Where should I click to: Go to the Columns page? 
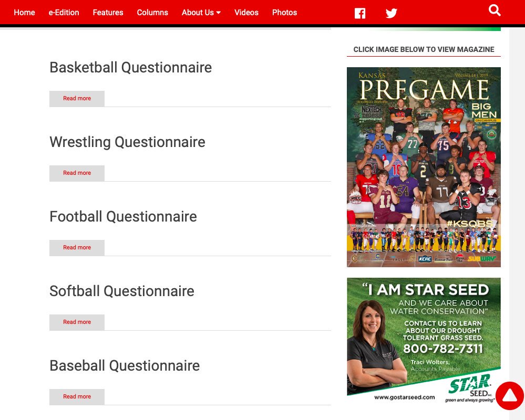(152, 13)
